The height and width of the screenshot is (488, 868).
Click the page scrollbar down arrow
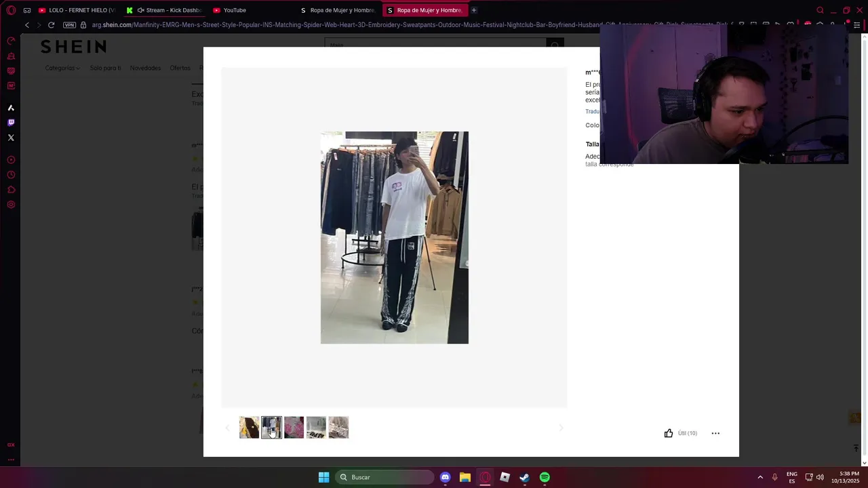click(x=864, y=463)
